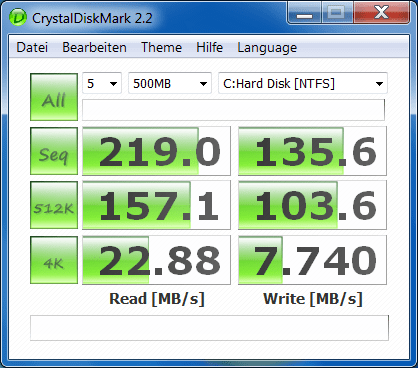Screen dimensions: 418x368
Task: Open the Theme menu
Action: tap(161, 47)
